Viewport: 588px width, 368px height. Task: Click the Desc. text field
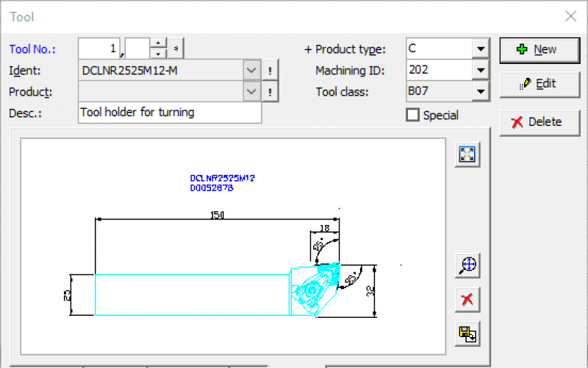click(169, 113)
